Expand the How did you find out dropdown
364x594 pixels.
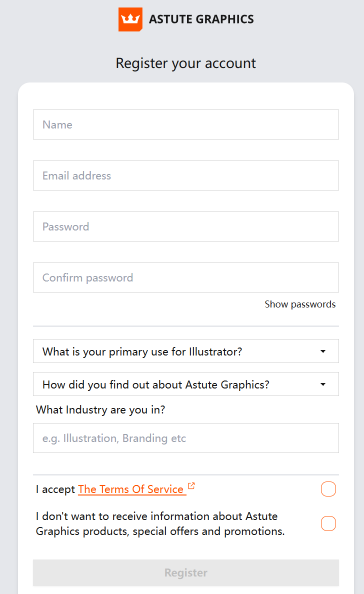tap(186, 384)
